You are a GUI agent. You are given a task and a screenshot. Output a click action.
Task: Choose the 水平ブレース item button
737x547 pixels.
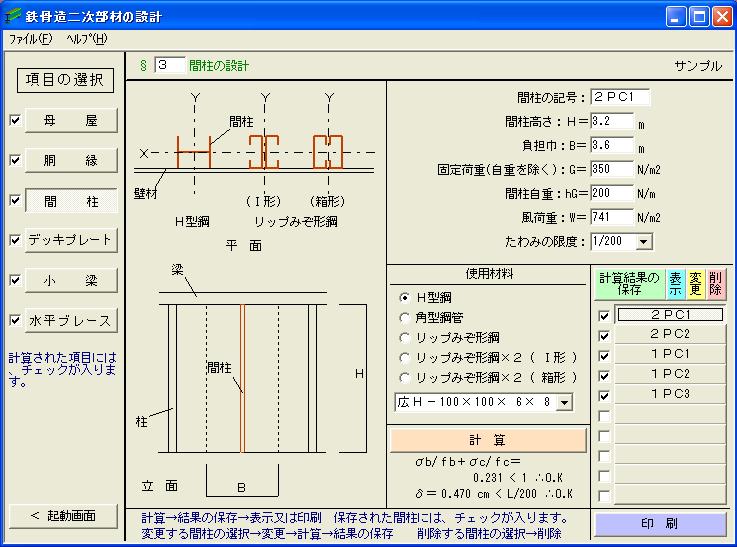coord(70,320)
